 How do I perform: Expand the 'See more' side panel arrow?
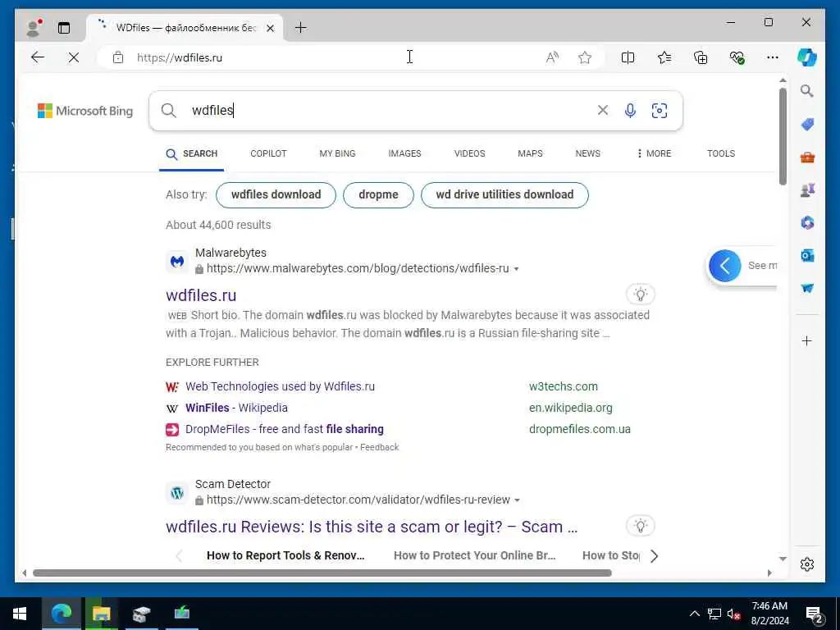tap(725, 266)
